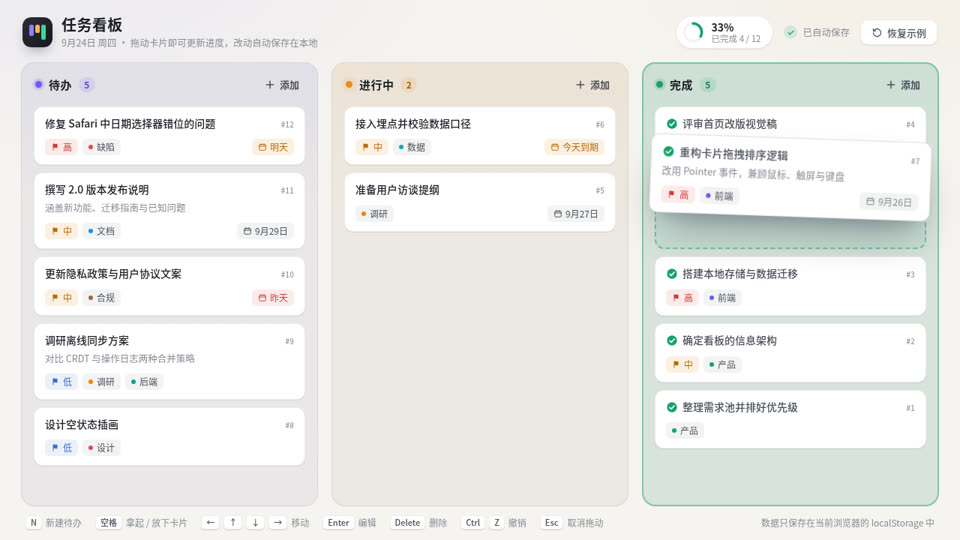Add a card to 待办 column
This screenshot has width=960, height=540.
pos(282,85)
